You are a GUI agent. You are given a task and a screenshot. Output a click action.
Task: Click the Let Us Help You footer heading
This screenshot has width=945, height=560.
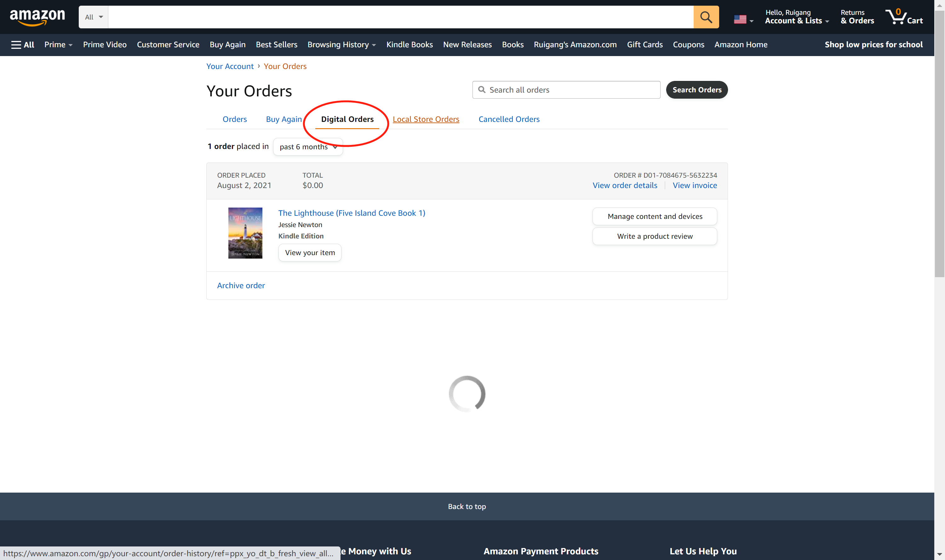(x=703, y=551)
